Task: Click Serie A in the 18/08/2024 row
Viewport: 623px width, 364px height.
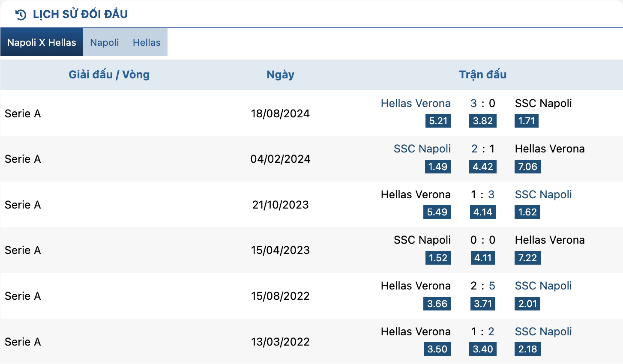Action: click(x=23, y=113)
